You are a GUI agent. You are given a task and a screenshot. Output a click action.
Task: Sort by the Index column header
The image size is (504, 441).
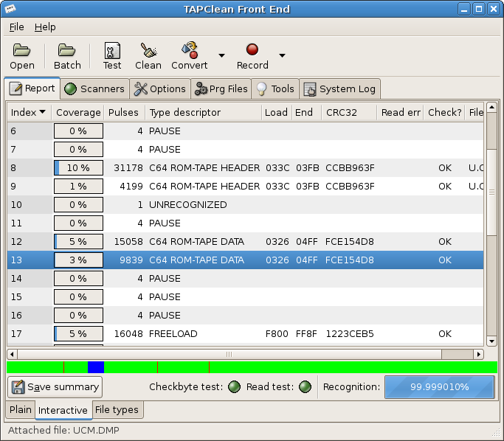point(30,113)
